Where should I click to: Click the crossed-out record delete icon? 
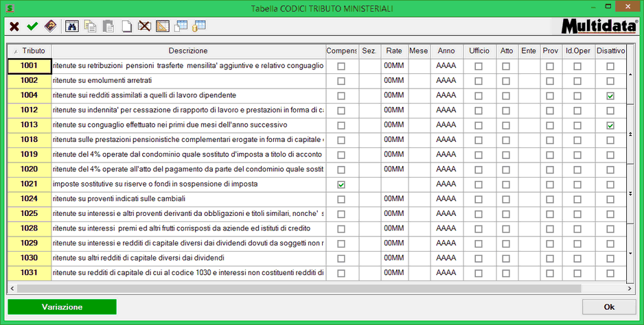click(144, 26)
